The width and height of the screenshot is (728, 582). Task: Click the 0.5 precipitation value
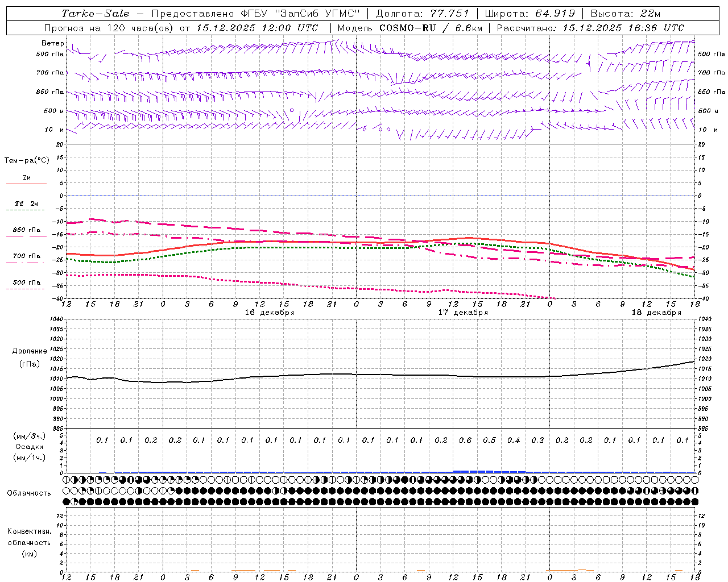tap(489, 440)
